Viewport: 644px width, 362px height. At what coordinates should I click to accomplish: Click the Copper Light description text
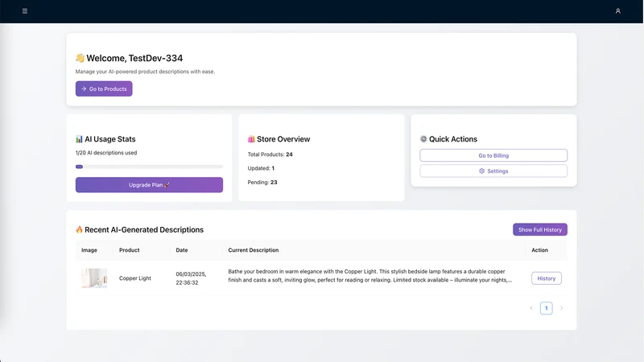tap(370, 276)
